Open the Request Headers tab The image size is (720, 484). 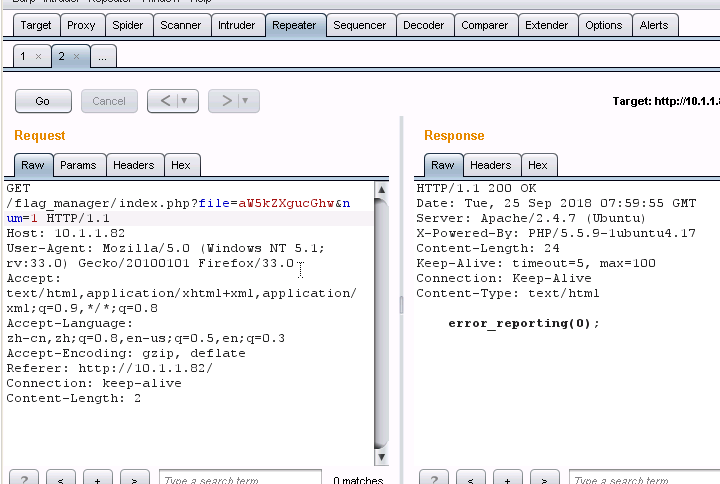[x=134, y=165]
